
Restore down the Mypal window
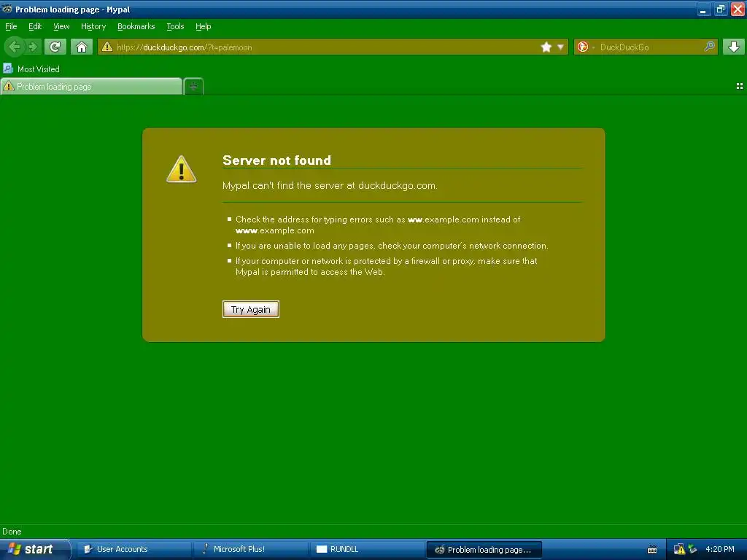[720, 9]
